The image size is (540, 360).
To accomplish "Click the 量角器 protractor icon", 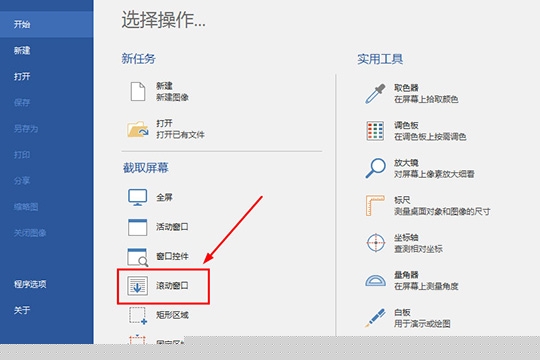I will point(375,280).
